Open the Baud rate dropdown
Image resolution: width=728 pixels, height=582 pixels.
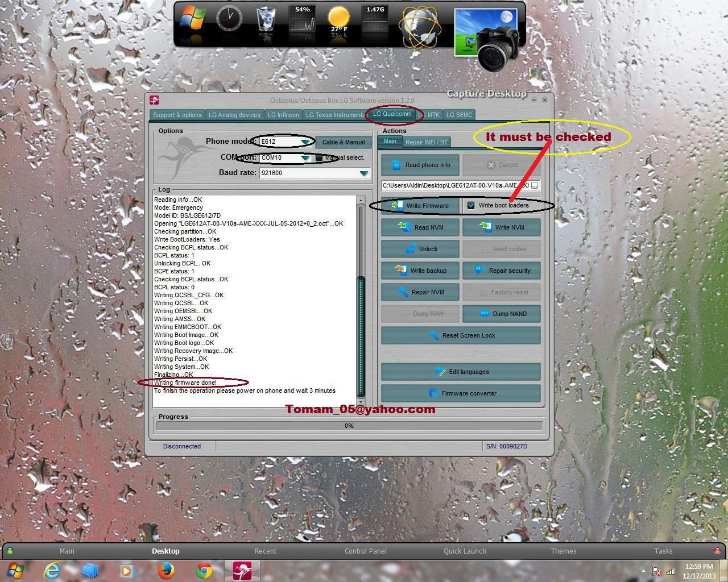(x=364, y=173)
